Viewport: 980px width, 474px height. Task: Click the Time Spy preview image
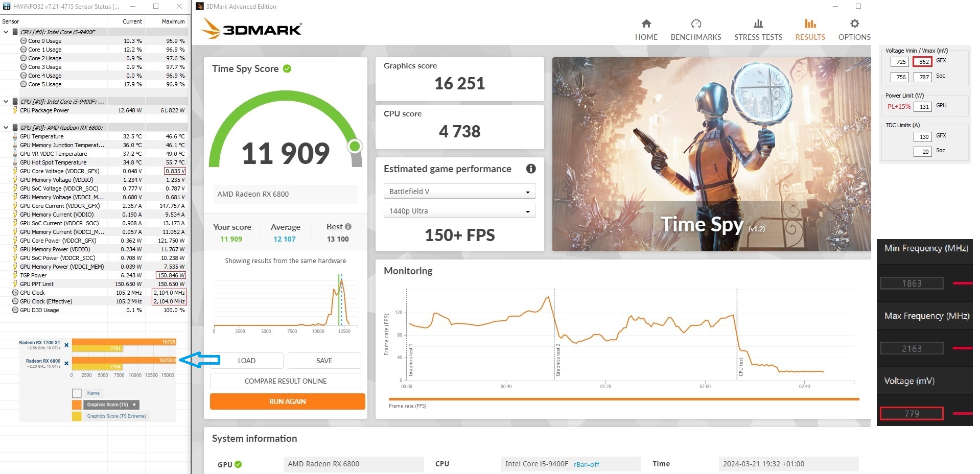pos(711,154)
